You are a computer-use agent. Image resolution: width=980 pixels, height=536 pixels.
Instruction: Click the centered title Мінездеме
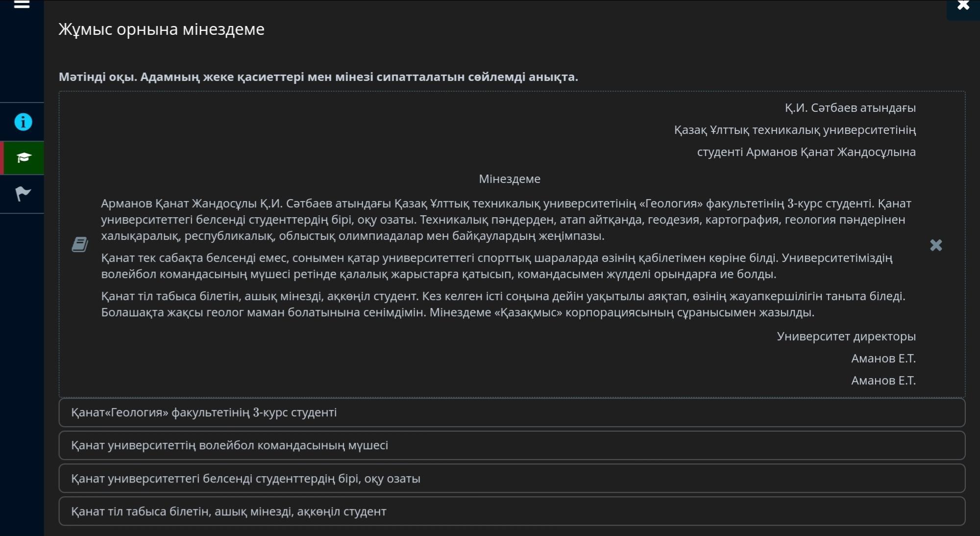(510, 179)
